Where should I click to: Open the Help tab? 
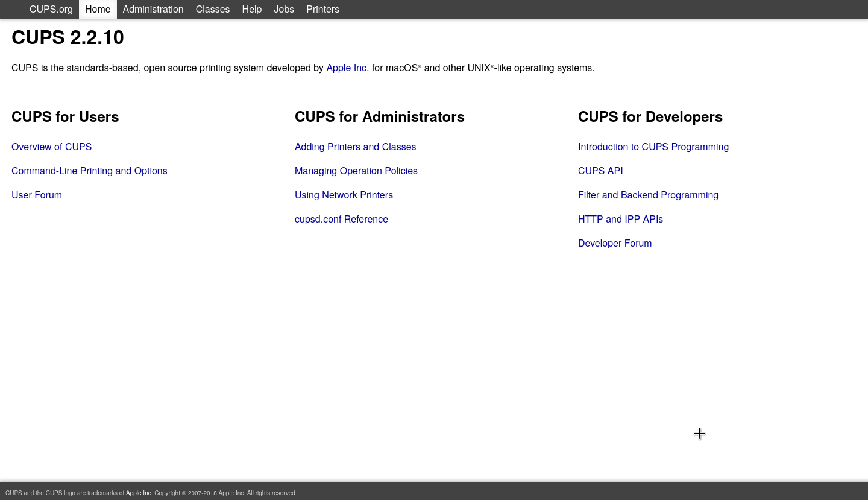252,9
